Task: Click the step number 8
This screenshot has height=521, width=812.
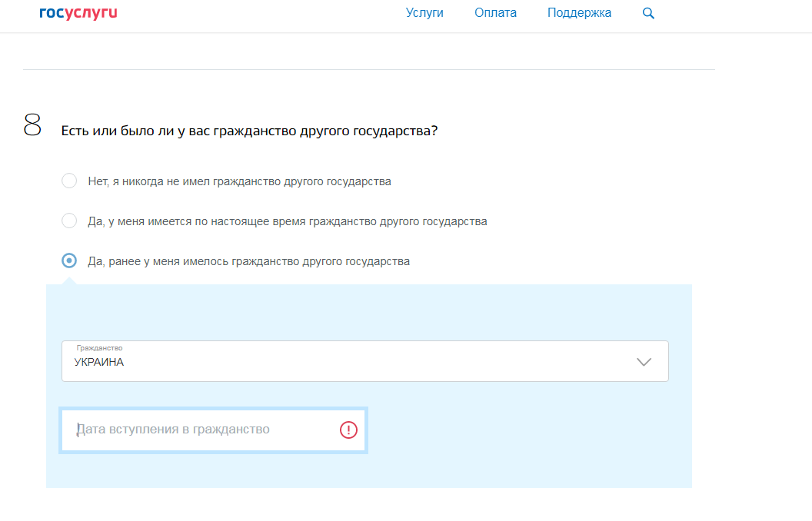Action: (x=32, y=125)
